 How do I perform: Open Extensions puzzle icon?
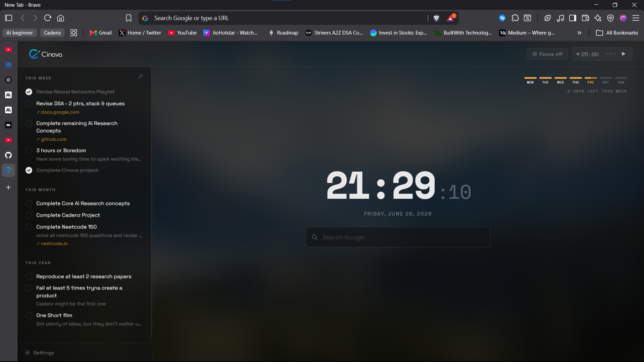tap(515, 18)
